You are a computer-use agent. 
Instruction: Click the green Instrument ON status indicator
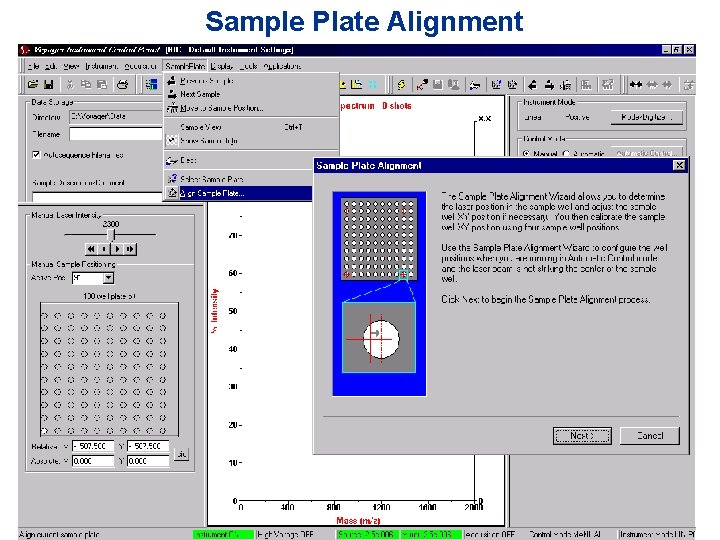click(x=223, y=534)
